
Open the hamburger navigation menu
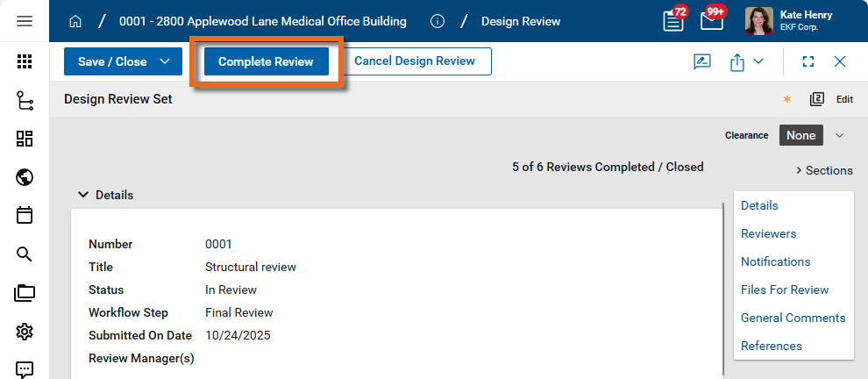click(x=25, y=21)
